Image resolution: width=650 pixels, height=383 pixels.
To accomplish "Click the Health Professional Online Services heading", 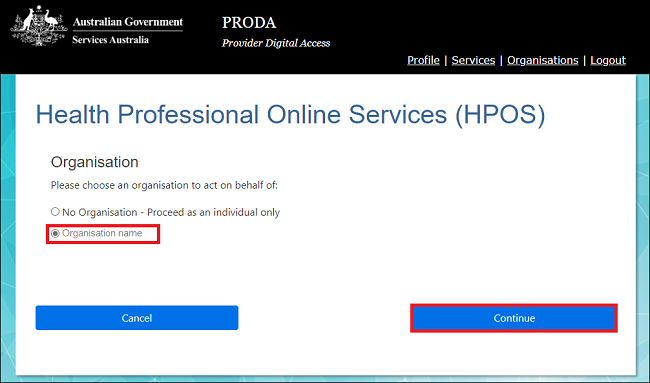I will [290, 115].
